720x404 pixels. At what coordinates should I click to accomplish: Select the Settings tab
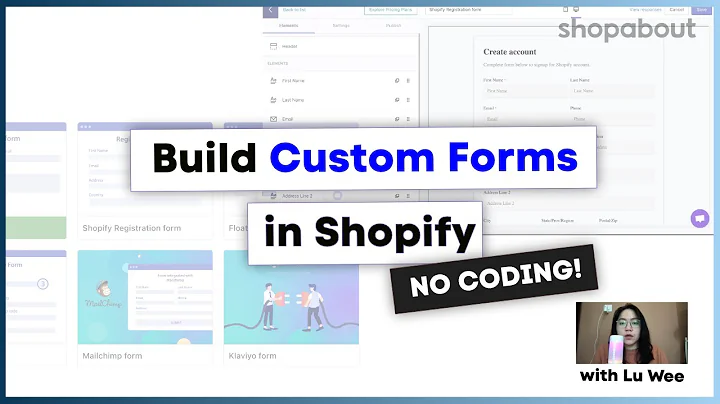pyautogui.click(x=341, y=26)
